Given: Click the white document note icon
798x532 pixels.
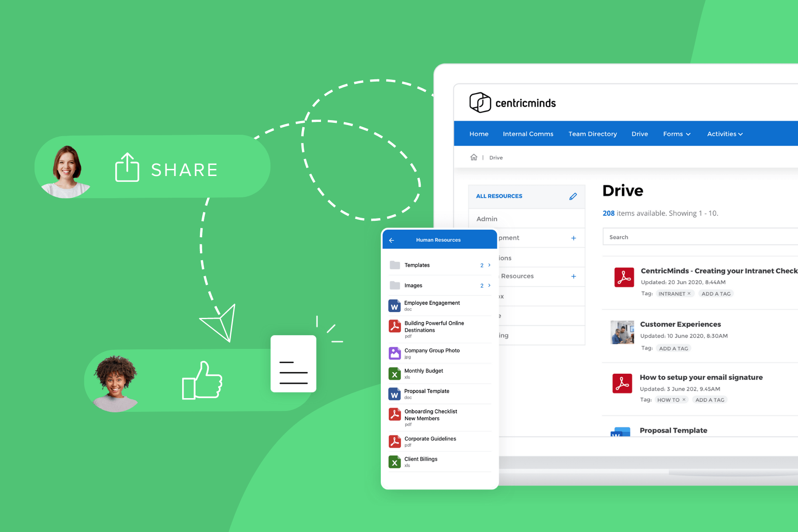Looking at the screenshot, I should point(293,364).
